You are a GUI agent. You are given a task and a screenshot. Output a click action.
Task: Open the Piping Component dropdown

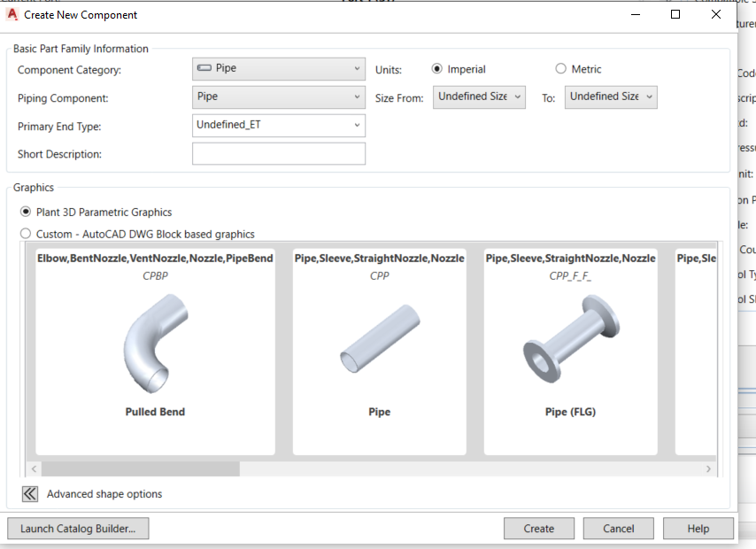pyautogui.click(x=358, y=97)
